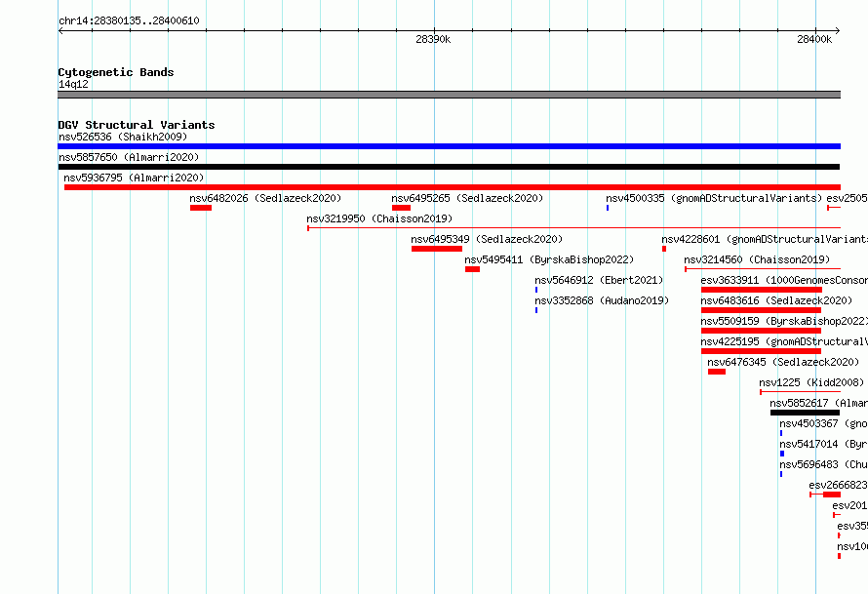Image resolution: width=868 pixels, height=594 pixels.
Task: Open nsv5696483 variant label
Action: [824, 464]
